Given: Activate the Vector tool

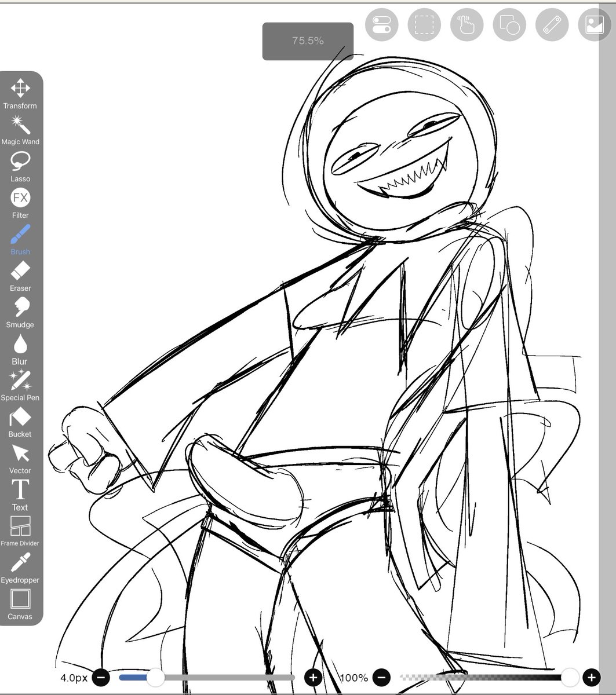Looking at the screenshot, I should (x=20, y=459).
